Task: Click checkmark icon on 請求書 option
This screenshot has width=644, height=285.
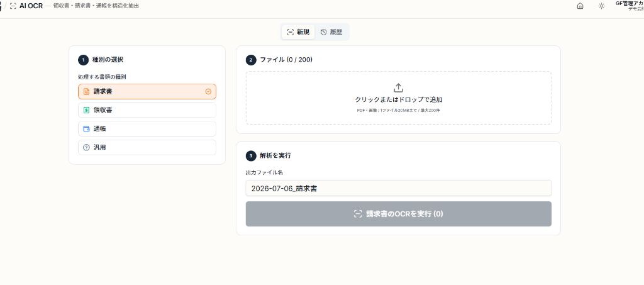Action: 208,92
